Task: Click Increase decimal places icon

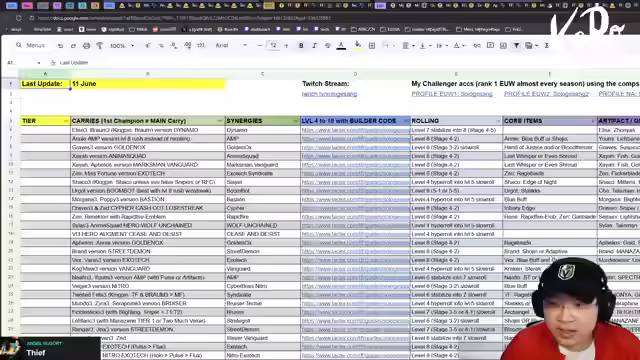Action: click(x=187, y=46)
